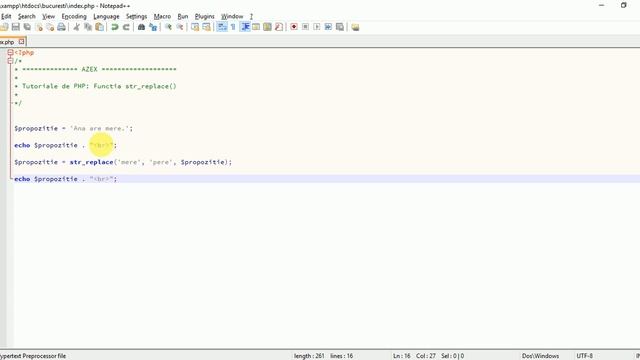The height and width of the screenshot is (360, 640).
Task: Click the Zoom Out magnifier icon
Action: tap(180, 27)
